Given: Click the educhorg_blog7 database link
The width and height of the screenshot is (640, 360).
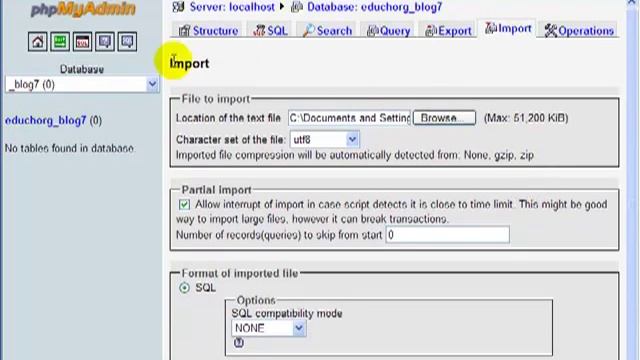Looking at the screenshot, I should click(x=46, y=120).
